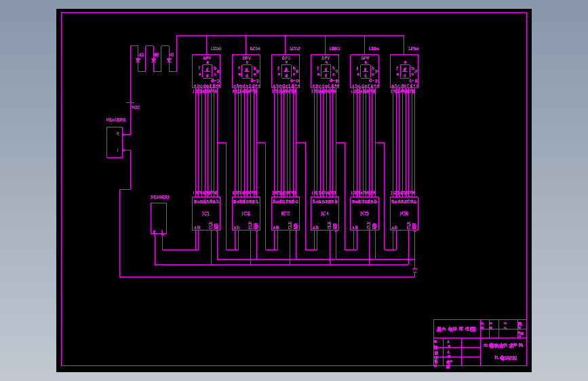The height and width of the screenshot is (381, 588).
Task: Select the seven-segment display under LED3
Action: pyautogui.click(x=325, y=71)
